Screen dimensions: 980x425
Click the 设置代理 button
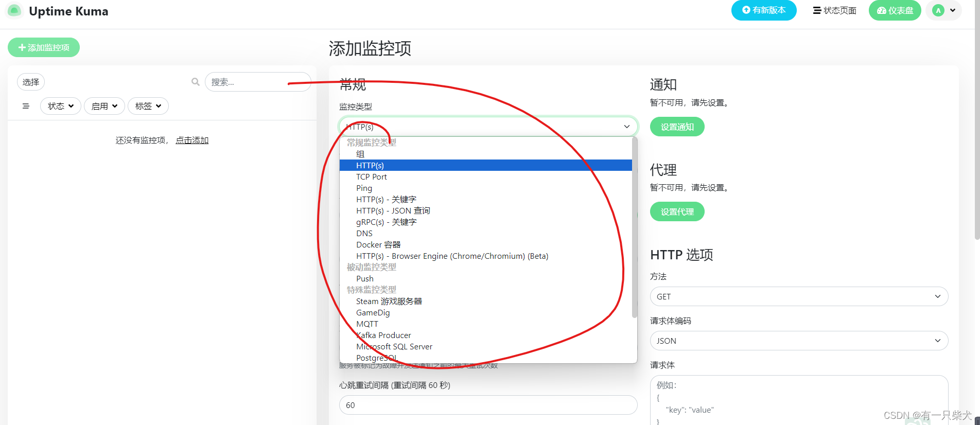click(x=677, y=211)
